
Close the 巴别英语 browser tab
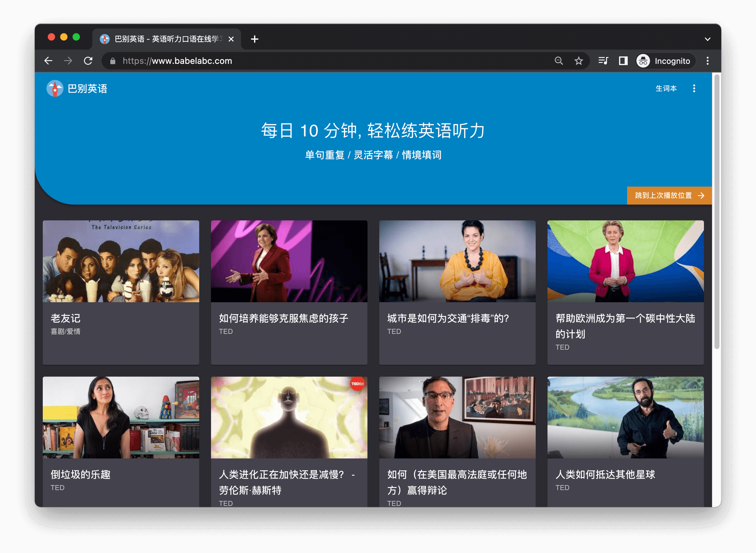coord(231,39)
